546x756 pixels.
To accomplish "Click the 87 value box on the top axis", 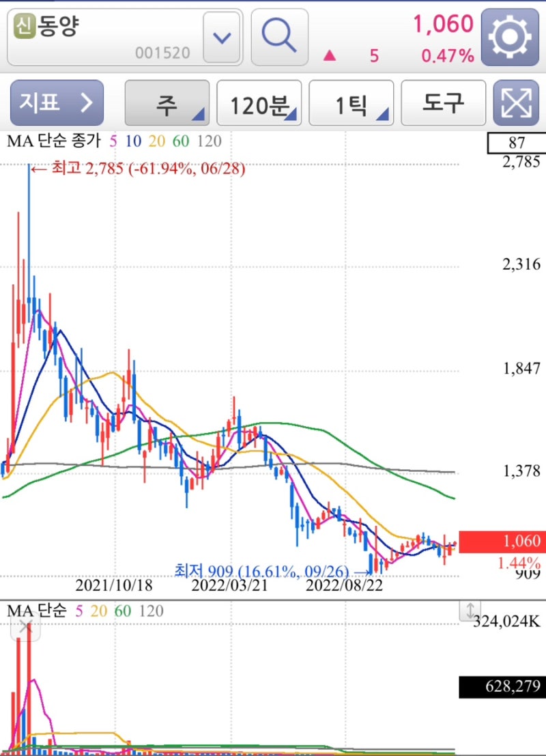I will click(516, 143).
